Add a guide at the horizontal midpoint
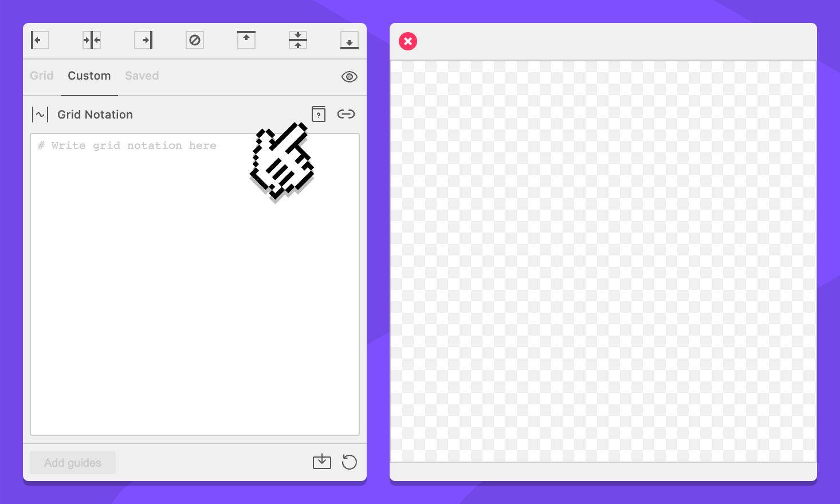 [298, 40]
